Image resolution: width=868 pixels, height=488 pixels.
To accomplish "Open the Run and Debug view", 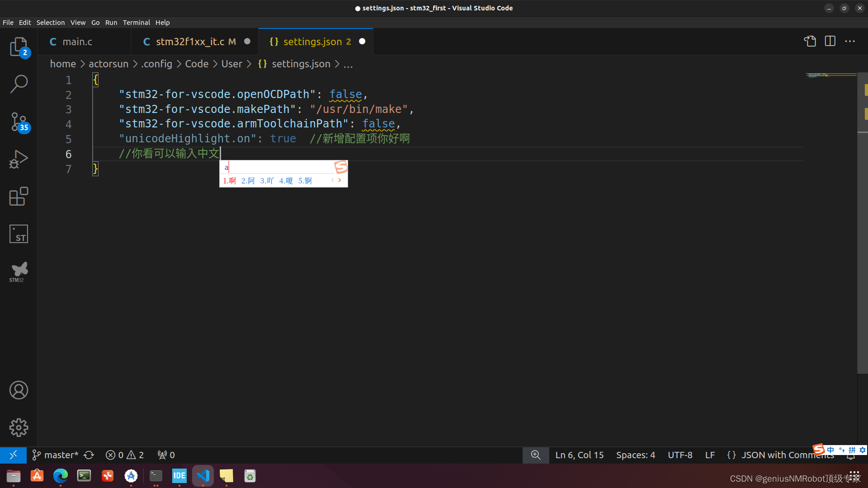I will click(19, 159).
